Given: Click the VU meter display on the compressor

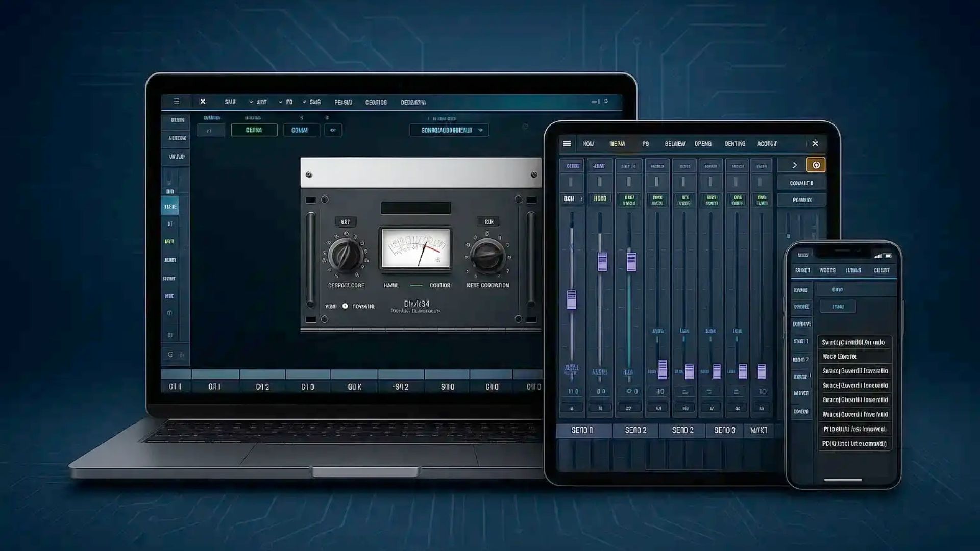Looking at the screenshot, I should coord(416,248).
